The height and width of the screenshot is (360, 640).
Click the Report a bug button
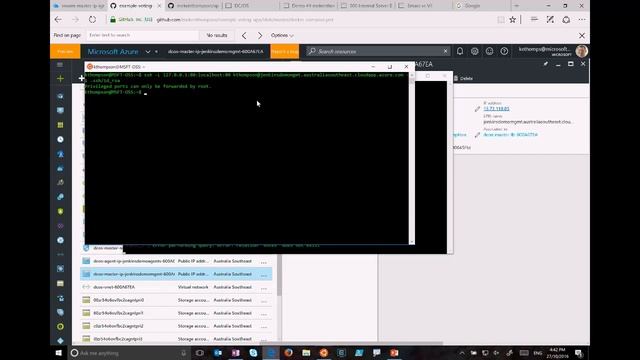coord(284,51)
